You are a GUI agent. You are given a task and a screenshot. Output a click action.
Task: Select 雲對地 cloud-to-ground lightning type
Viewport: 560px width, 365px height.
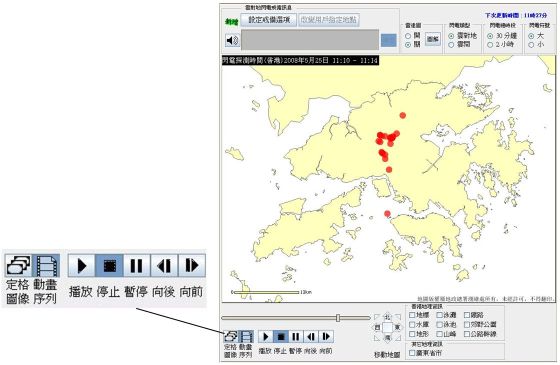click(451, 36)
